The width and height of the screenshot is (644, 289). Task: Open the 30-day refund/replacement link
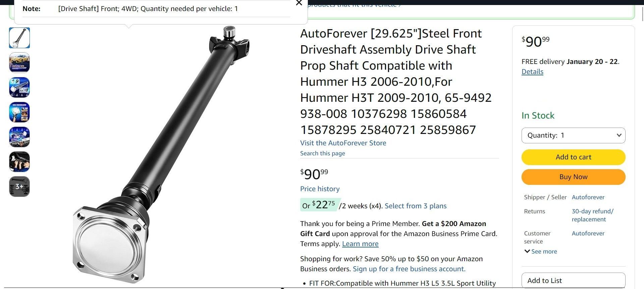[x=593, y=215]
